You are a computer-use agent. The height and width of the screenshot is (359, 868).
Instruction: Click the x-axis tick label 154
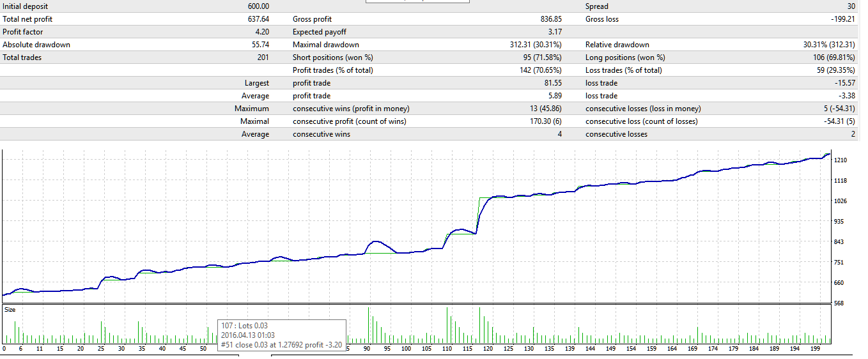point(632,349)
